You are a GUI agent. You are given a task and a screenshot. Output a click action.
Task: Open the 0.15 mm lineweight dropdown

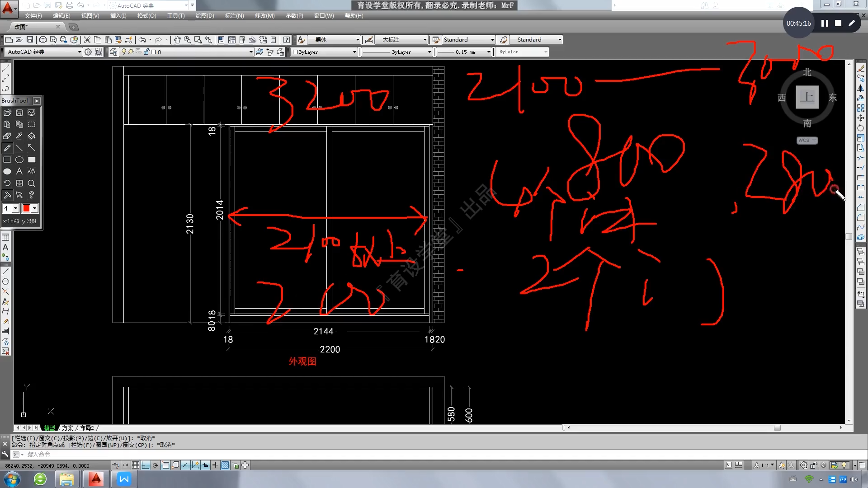click(489, 52)
